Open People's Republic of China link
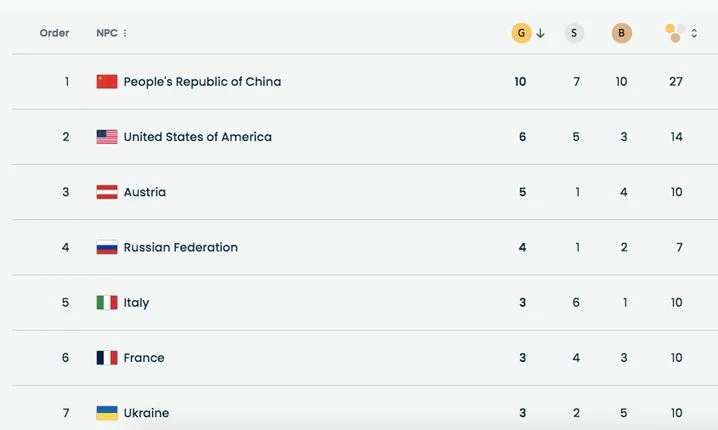Screen dimensions: 718x430 202,82
